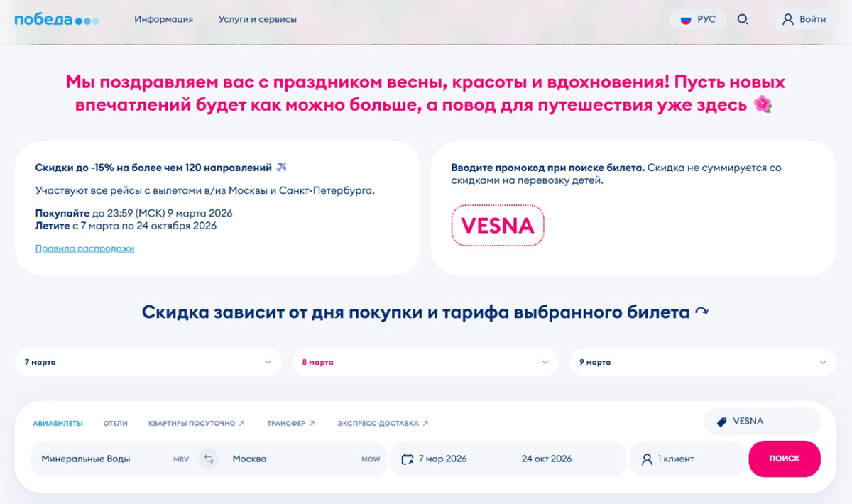The image size is (852, 504).
Task: Click the user icon on the Войти button
Action: coord(787,20)
